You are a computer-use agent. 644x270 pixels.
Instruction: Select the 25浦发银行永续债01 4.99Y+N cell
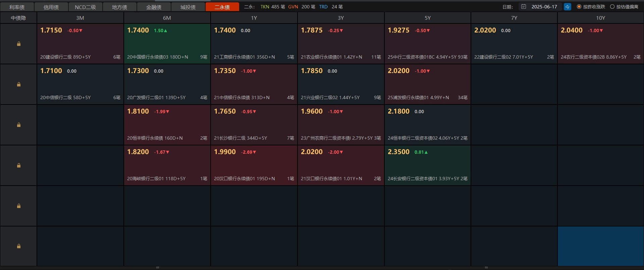click(x=428, y=84)
